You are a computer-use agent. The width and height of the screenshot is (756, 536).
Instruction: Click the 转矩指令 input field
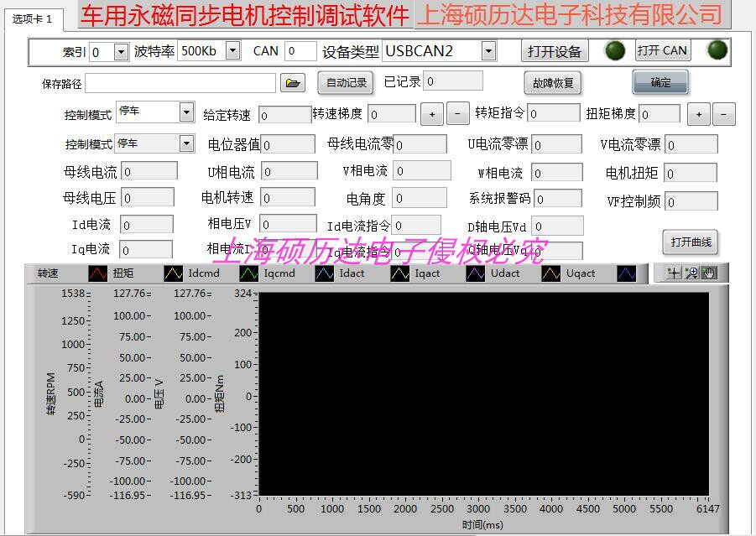(554, 113)
